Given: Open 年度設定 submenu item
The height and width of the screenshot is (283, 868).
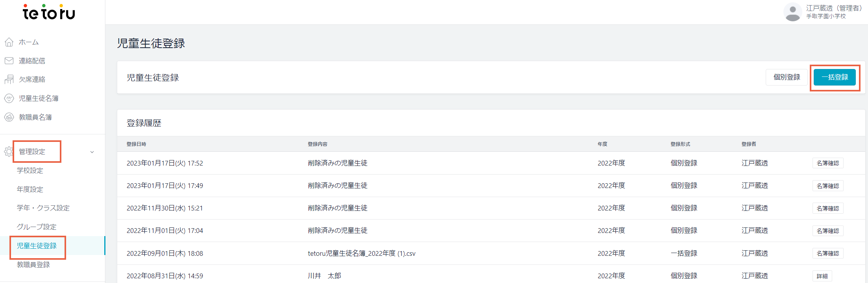Looking at the screenshot, I should tap(30, 189).
